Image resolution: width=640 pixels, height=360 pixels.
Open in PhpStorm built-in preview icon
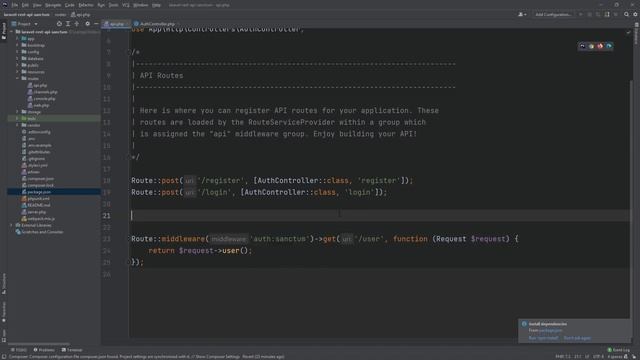click(x=582, y=46)
